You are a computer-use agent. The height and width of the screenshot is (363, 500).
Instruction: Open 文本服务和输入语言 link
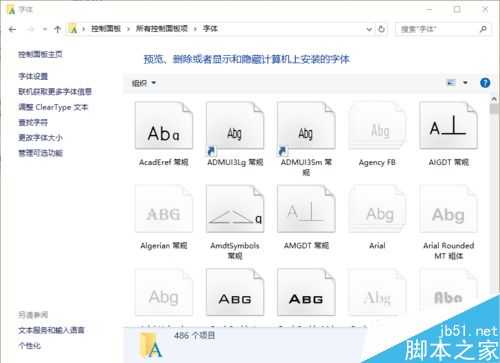51,330
